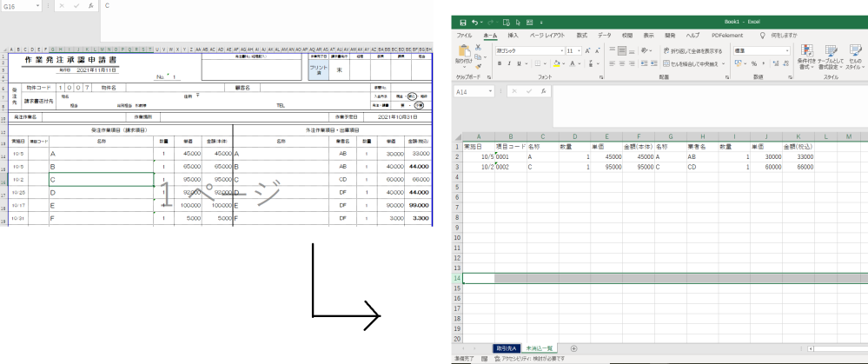Select the 取引先A sheet tab
868x364 pixels.
pyautogui.click(x=506, y=348)
